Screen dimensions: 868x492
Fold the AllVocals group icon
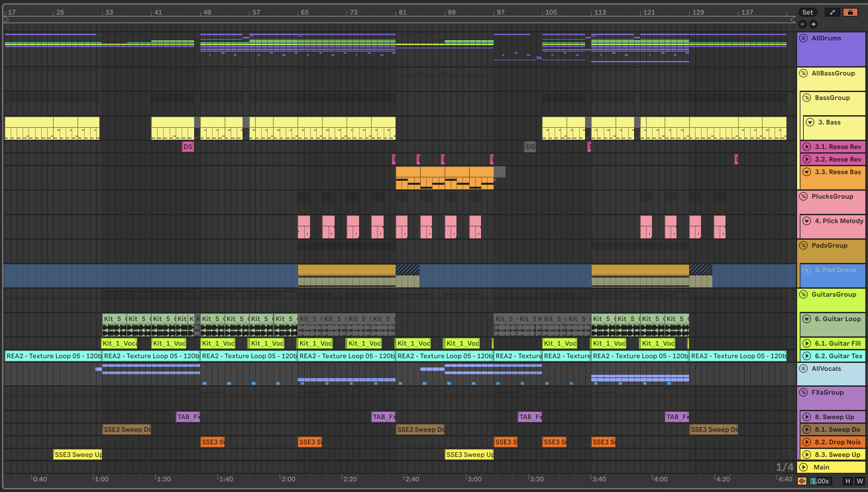coord(803,369)
